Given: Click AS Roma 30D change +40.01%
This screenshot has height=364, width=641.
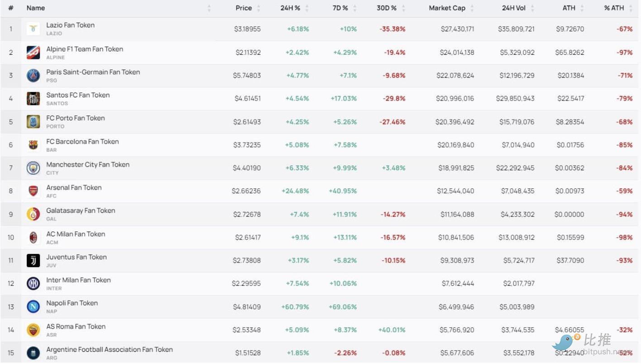Looking at the screenshot, I should [x=392, y=330].
